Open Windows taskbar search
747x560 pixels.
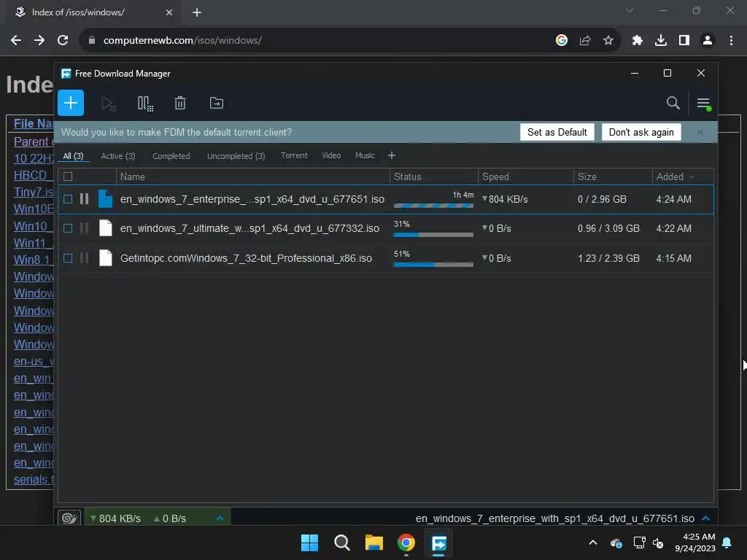341,542
